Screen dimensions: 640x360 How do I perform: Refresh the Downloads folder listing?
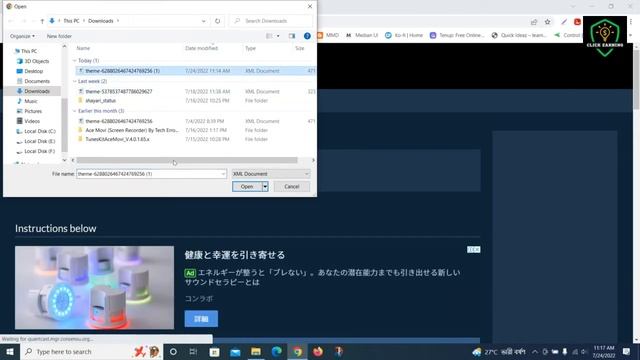tap(218, 21)
